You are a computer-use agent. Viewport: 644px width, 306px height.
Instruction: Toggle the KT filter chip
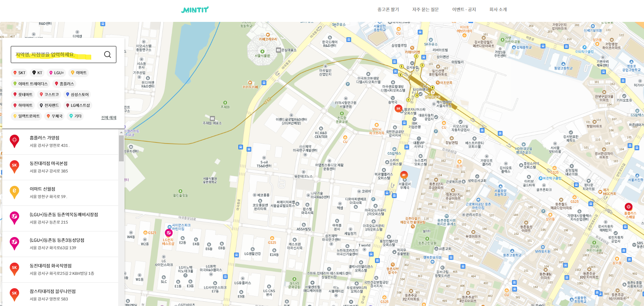[x=37, y=73]
